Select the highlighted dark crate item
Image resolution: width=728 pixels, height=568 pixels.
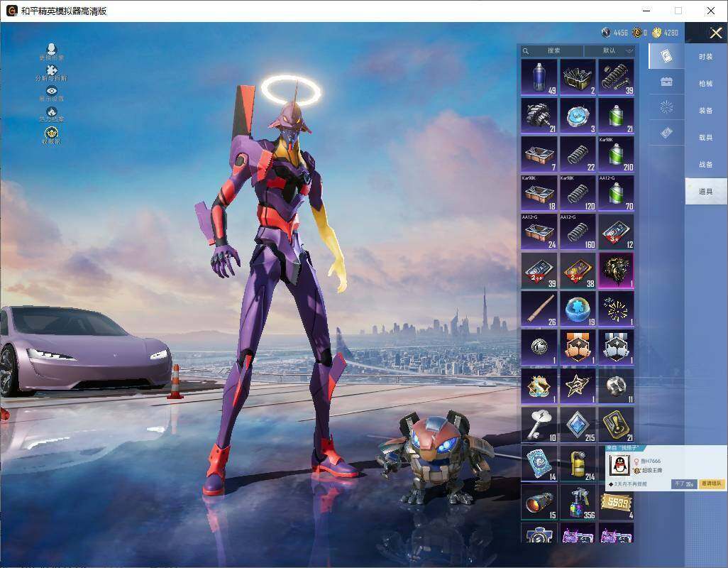[616, 271]
